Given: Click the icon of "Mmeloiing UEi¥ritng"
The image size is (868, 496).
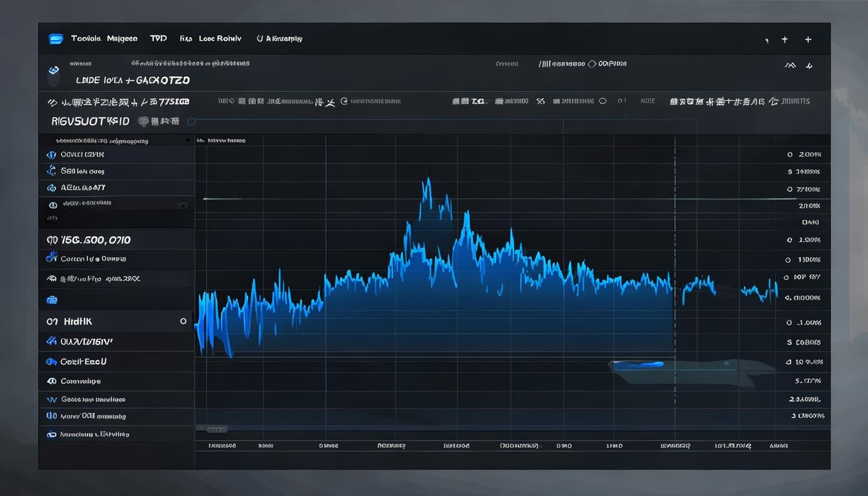Looking at the screenshot, I should pos(52,435).
